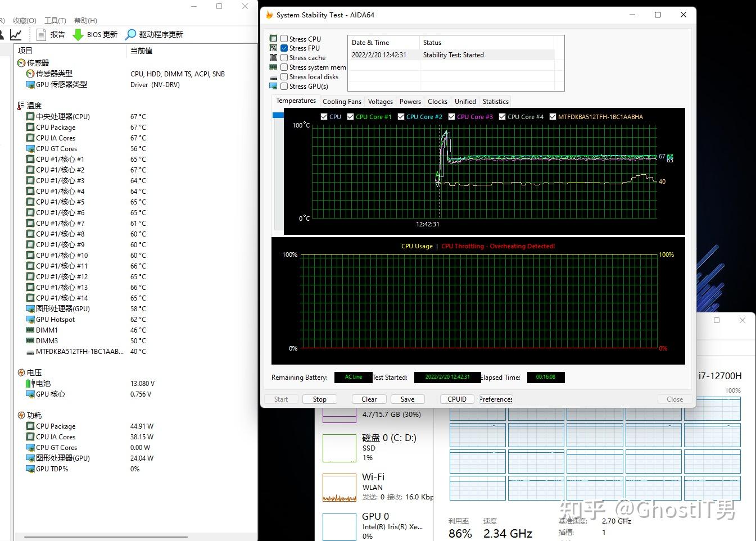Click the 项目 column header
The image size is (756, 541).
click(71, 51)
